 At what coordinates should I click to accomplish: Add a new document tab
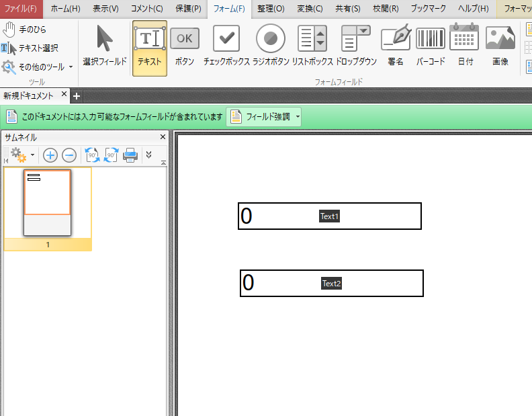pos(77,96)
